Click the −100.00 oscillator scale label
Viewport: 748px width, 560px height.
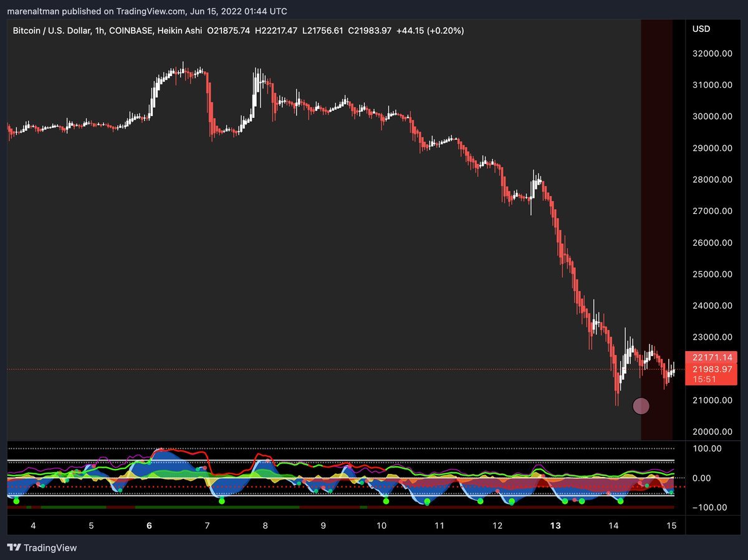[x=708, y=508]
